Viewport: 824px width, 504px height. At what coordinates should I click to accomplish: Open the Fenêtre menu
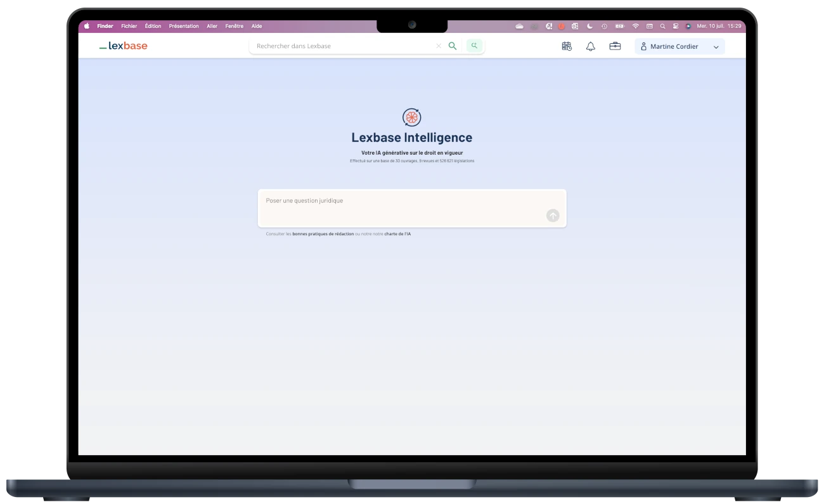(235, 26)
